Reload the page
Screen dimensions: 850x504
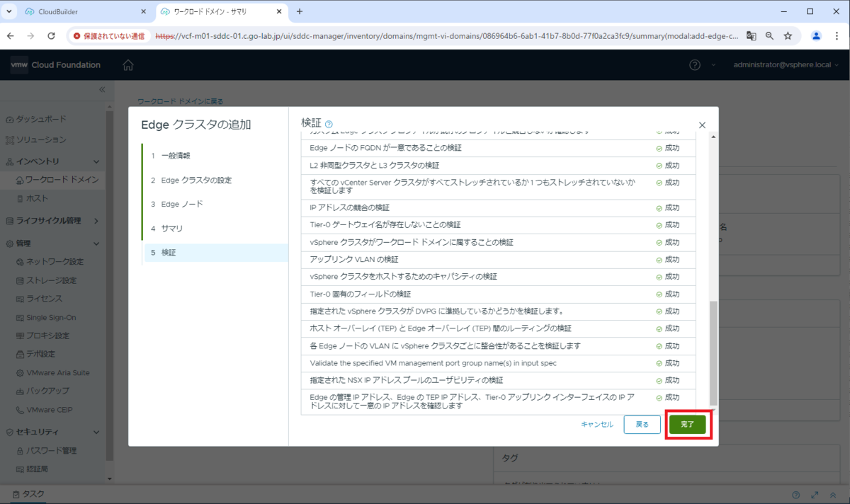pos(51,35)
